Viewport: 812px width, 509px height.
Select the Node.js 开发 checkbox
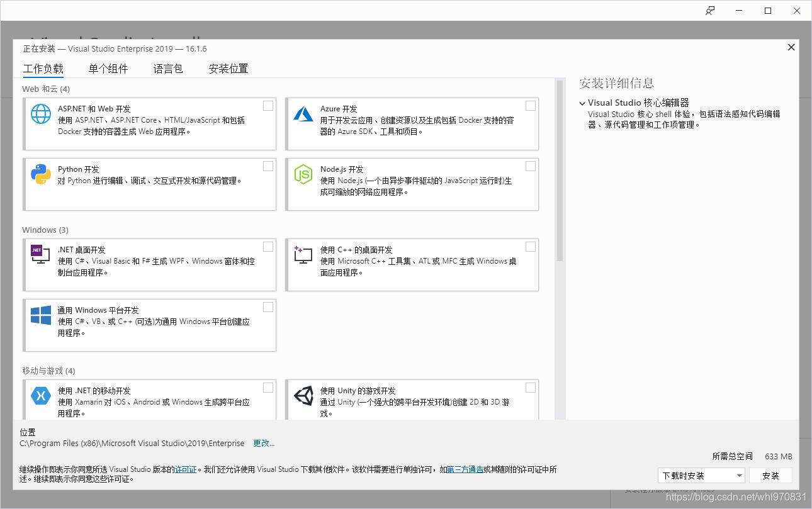tap(531, 166)
